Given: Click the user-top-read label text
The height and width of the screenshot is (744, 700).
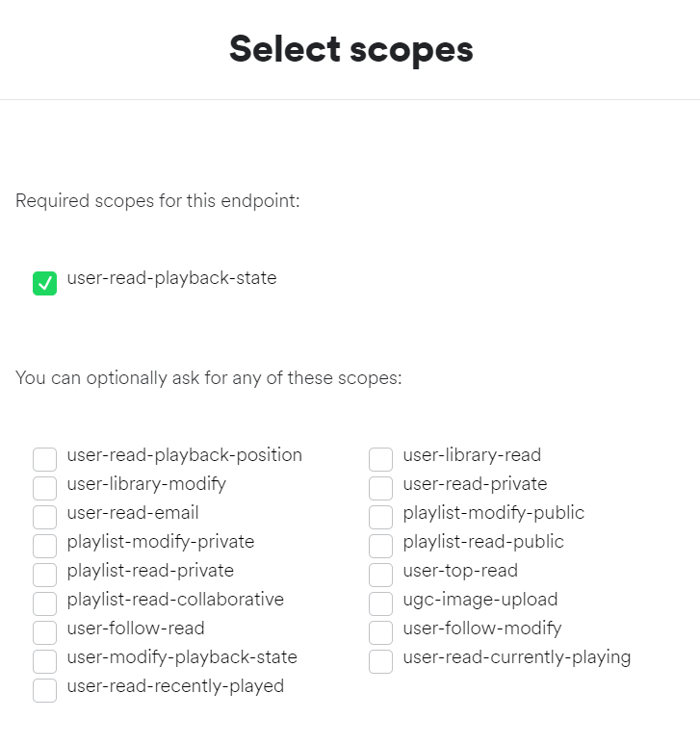Looking at the screenshot, I should click(460, 571).
